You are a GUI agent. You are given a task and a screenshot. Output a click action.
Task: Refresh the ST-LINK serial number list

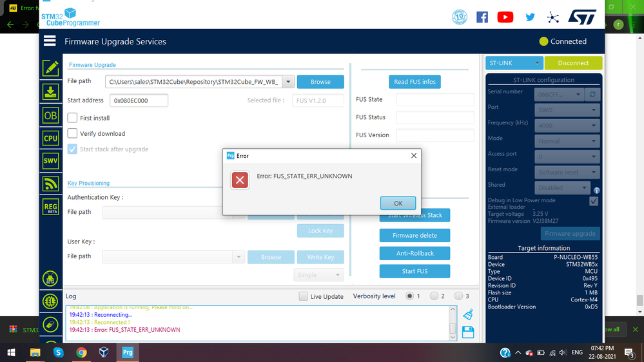point(592,95)
